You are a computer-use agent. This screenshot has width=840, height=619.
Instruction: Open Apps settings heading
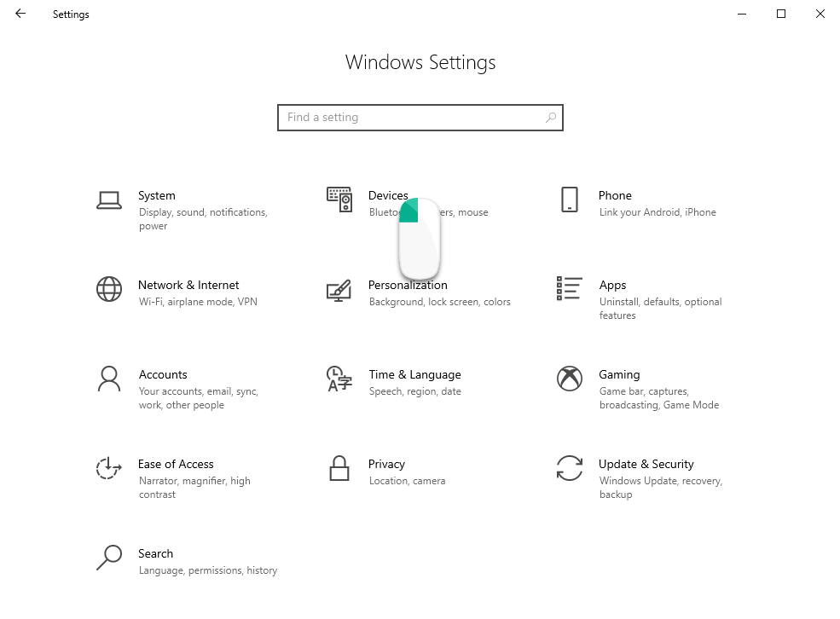click(x=613, y=286)
